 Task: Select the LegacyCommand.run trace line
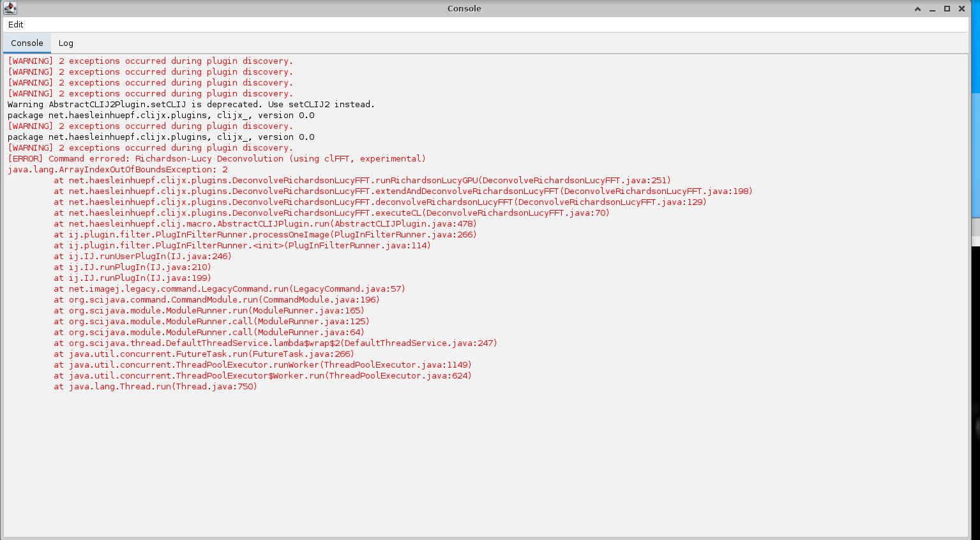[228, 289]
